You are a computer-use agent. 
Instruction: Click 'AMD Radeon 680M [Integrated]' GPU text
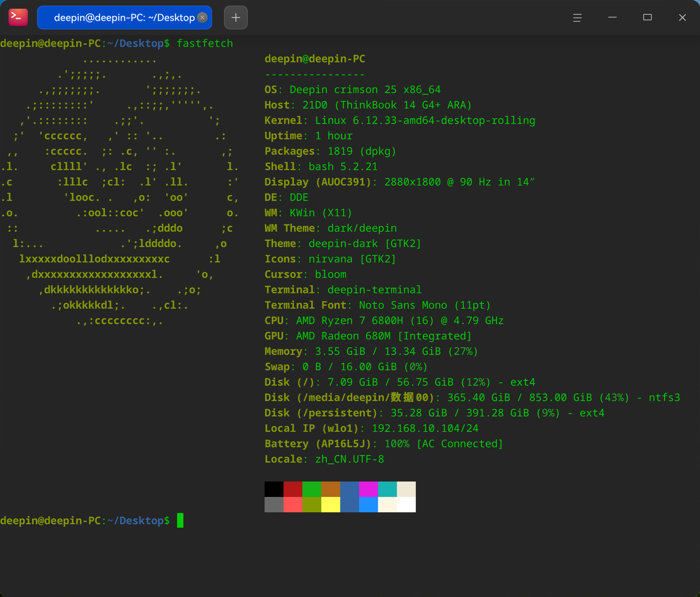384,336
